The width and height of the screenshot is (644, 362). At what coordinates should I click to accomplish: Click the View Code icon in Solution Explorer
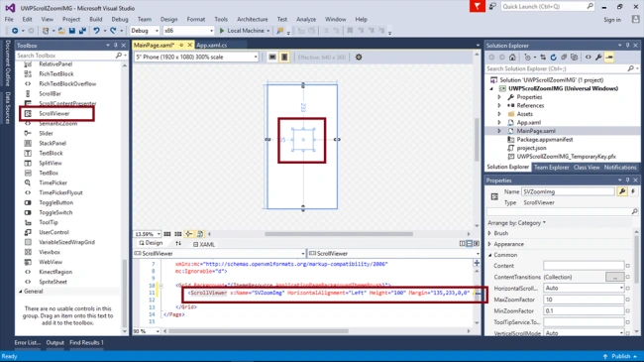[x=589, y=58]
